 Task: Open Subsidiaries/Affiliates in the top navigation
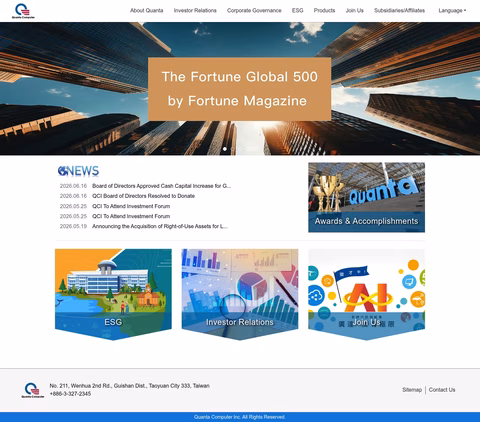click(x=399, y=11)
